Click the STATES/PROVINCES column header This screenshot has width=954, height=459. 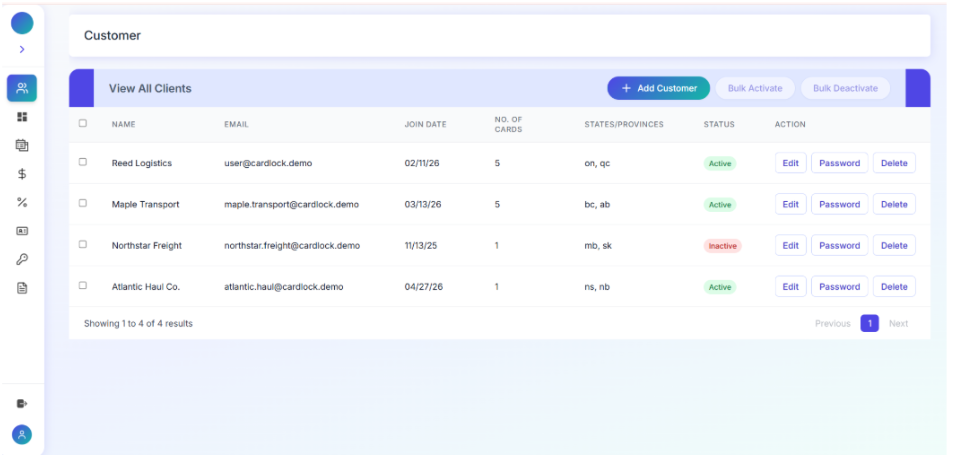(x=624, y=124)
